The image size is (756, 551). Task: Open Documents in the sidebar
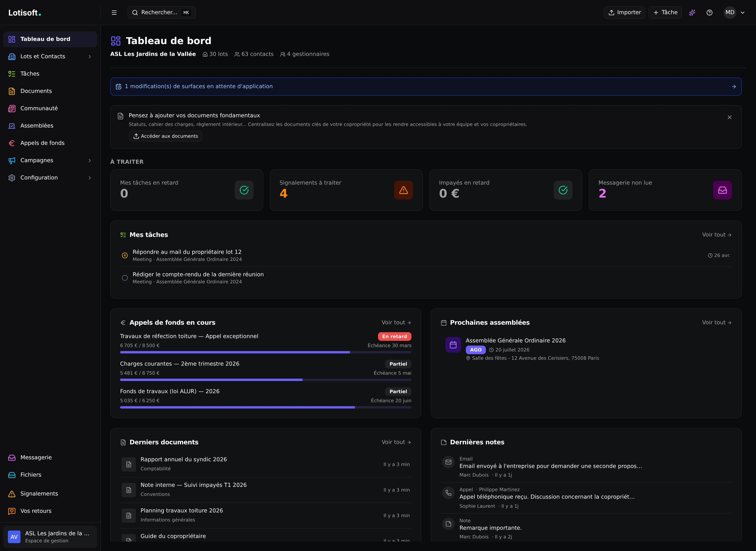pyautogui.click(x=50, y=91)
